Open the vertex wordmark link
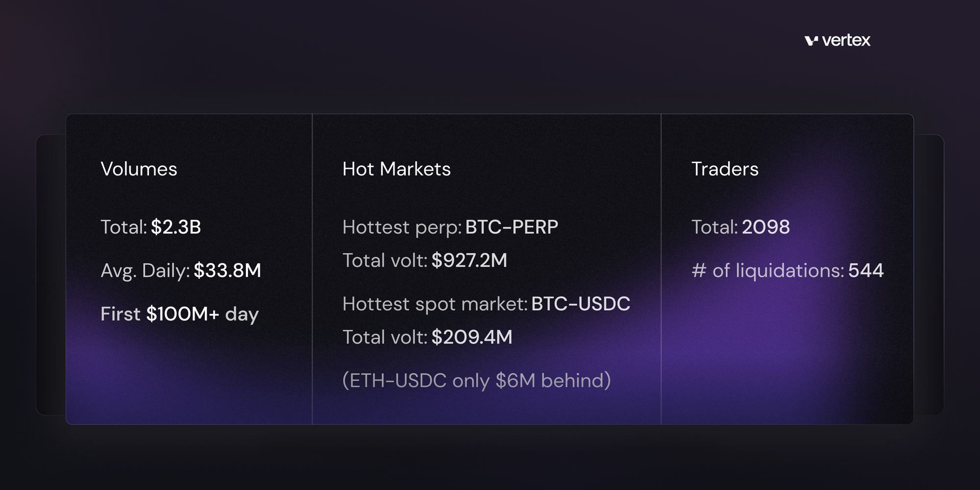Screen dimensions: 980x490 (846, 41)
